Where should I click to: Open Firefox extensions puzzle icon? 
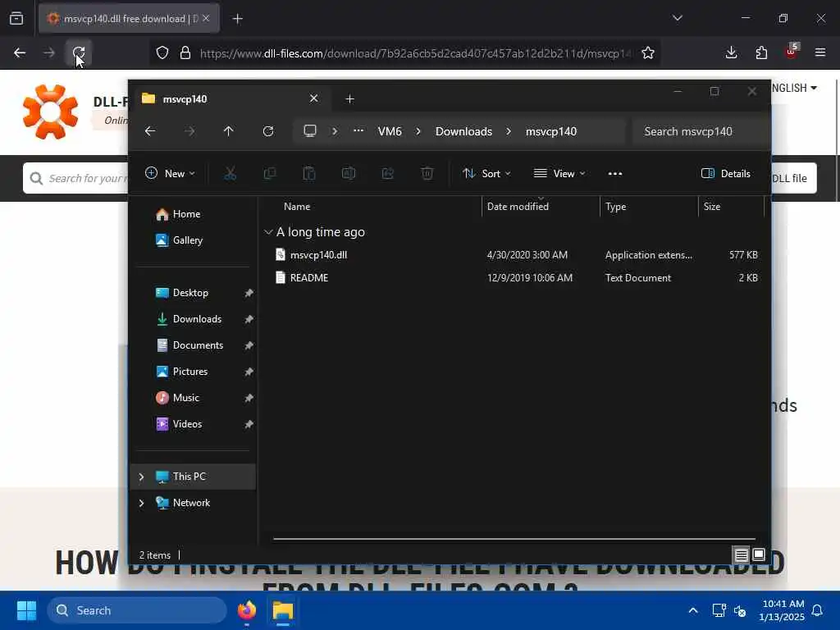pyautogui.click(x=761, y=52)
